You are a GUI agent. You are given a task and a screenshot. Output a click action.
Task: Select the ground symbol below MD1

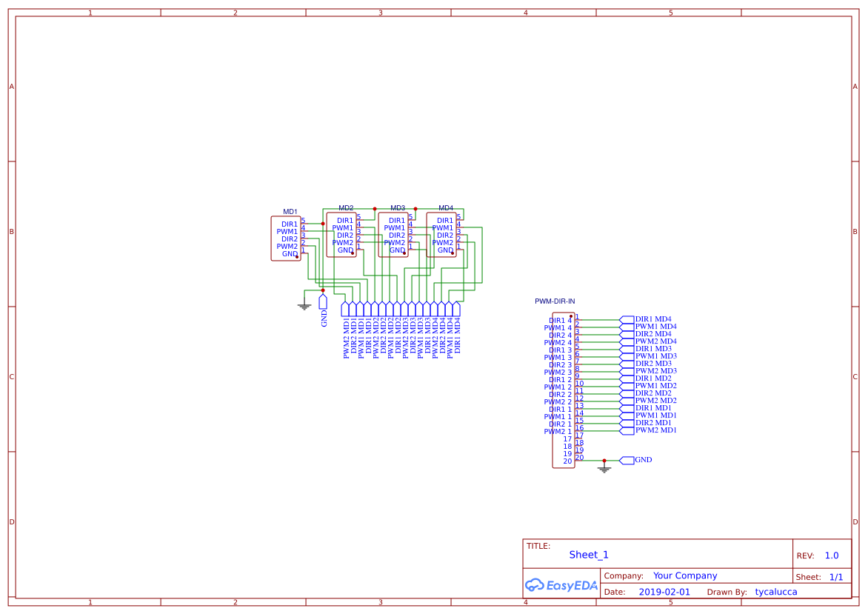pos(304,305)
